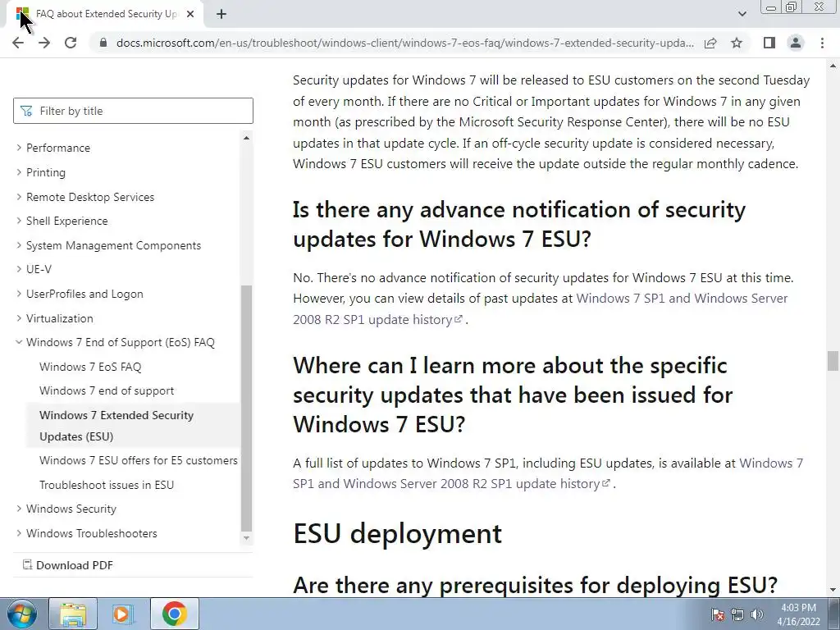The height and width of the screenshot is (630, 840).
Task: Click the Download PDF button
Action: tap(68, 565)
